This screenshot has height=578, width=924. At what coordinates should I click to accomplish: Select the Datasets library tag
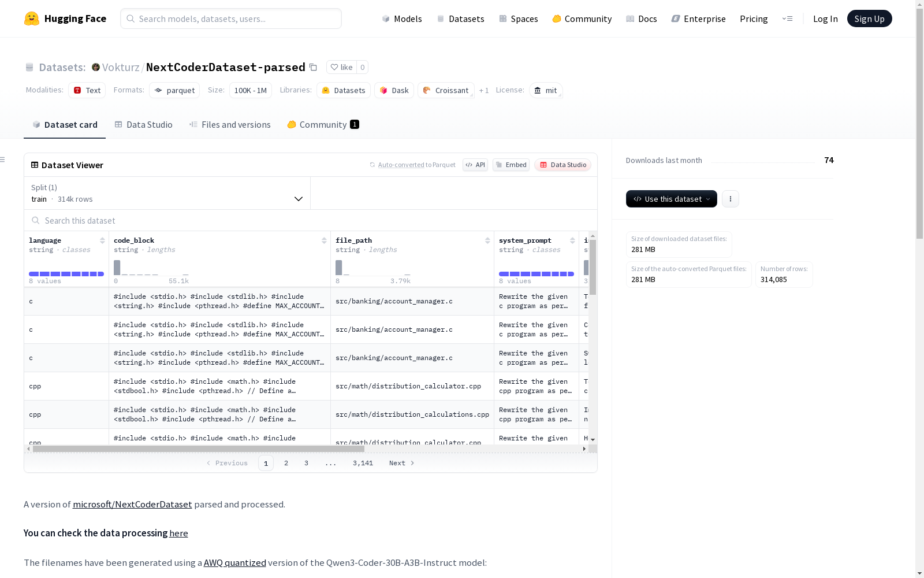click(x=344, y=90)
